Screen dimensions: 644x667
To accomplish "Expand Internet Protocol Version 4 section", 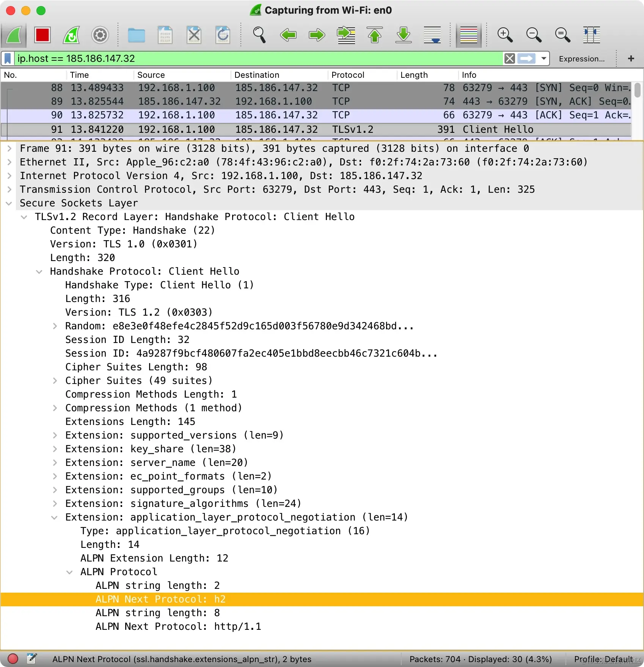I will pyautogui.click(x=9, y=176).
